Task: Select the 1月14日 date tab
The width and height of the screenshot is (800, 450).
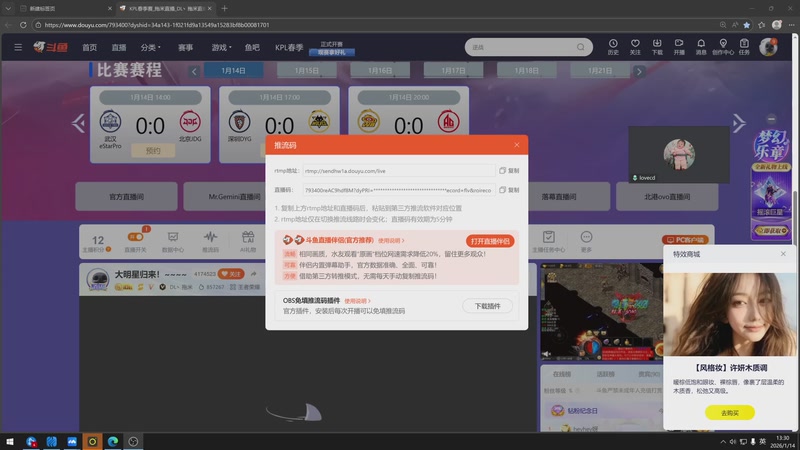Action: [234, 70]
